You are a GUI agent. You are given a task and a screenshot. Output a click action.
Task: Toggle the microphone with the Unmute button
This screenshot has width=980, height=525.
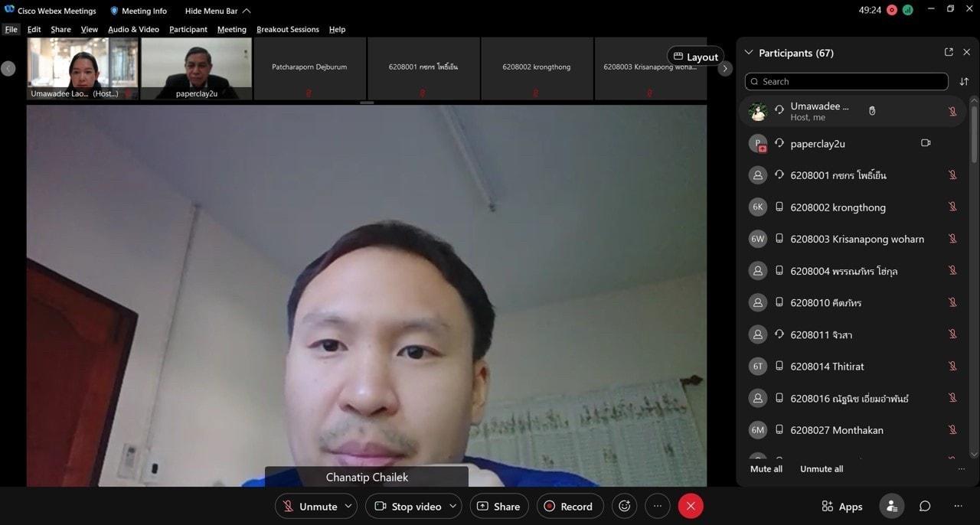click(309, 506)
